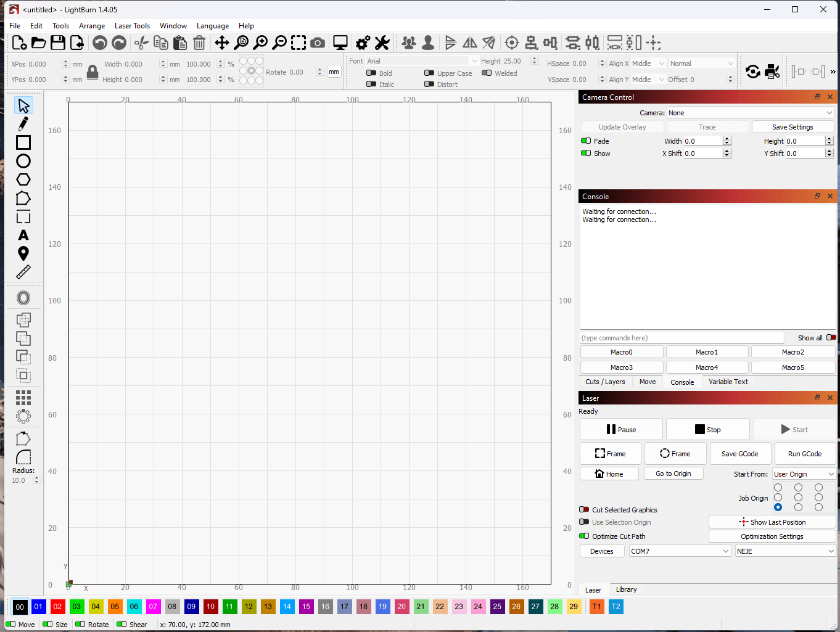The height and width of the screenshot is (632, 840).
Task: Open the Start From dropdown
Action: (x=804, y=474)
